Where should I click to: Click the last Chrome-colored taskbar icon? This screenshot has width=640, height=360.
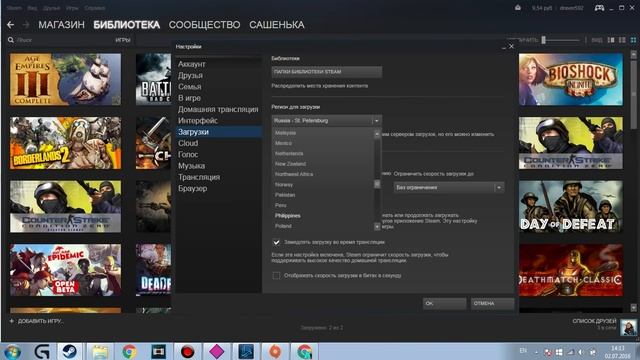(x=304, y=351)
